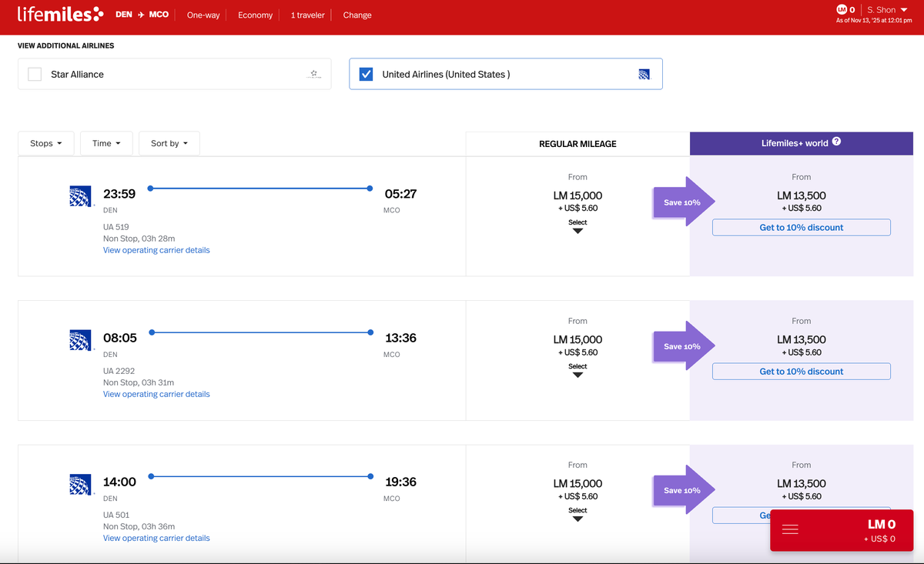Click the LM miles balance icon in the top bar
Viewport: 924px width, 564px height.
(x=842, y=9)
